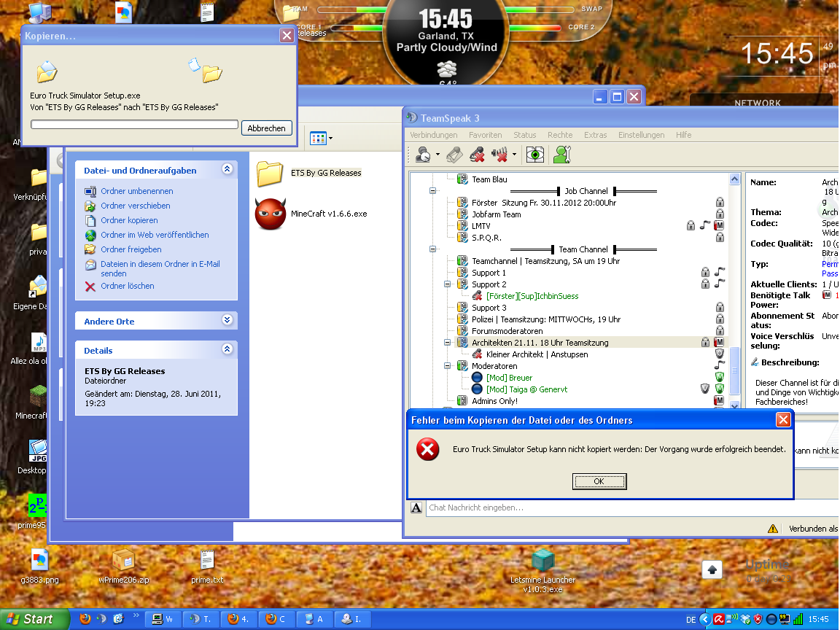The width and height of the screenshot is (840, 630).
Task: Expand the Andere Orte panel
Action: click(x=227, y=321)
